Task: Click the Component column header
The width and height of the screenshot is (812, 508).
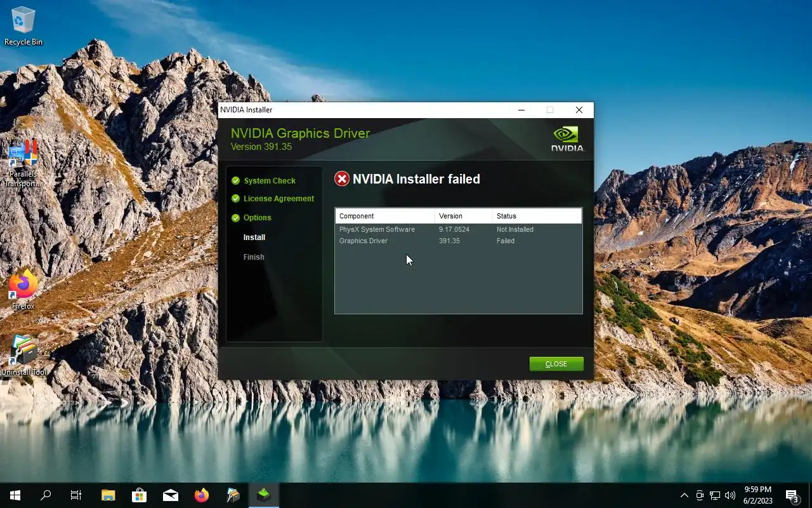Action: click(x=385, y=216)
